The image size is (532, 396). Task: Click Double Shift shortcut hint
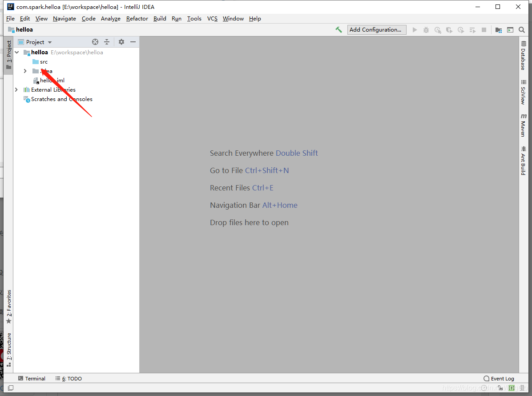click(297, 153)
